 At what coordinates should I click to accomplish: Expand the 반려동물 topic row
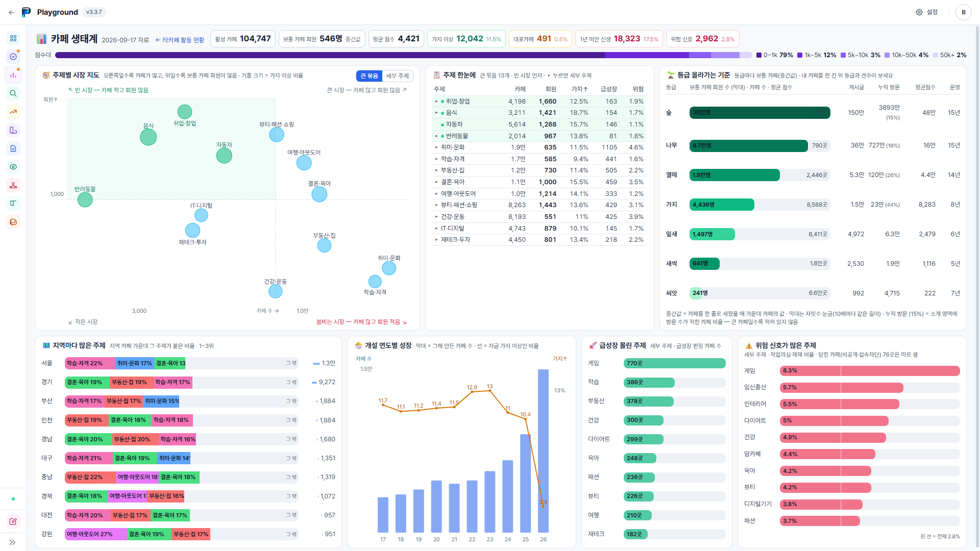pos(538,136)
